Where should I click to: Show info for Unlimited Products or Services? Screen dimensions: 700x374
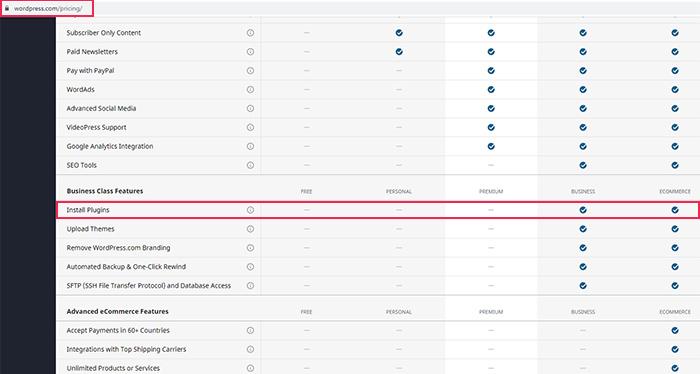250,368
